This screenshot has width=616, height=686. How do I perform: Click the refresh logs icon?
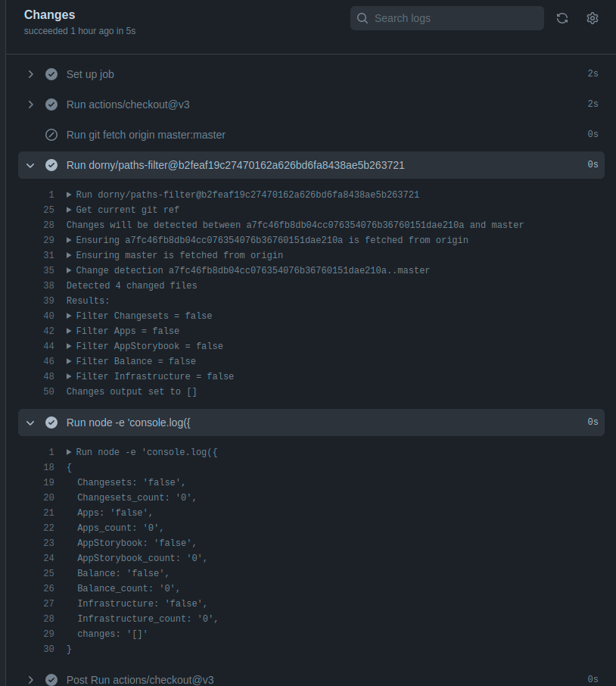tap(562, 18)
